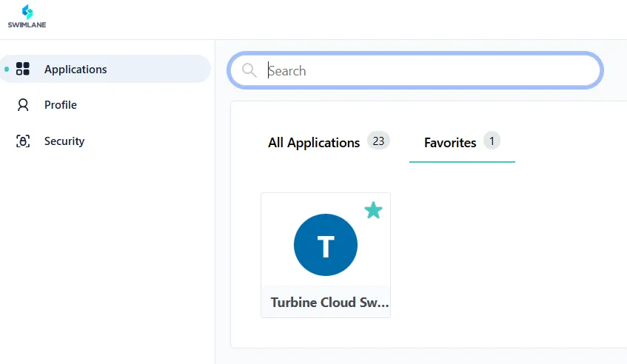Open the Applications sidebar item
This screenshot has height=364, width=627.
coord(106,69)
